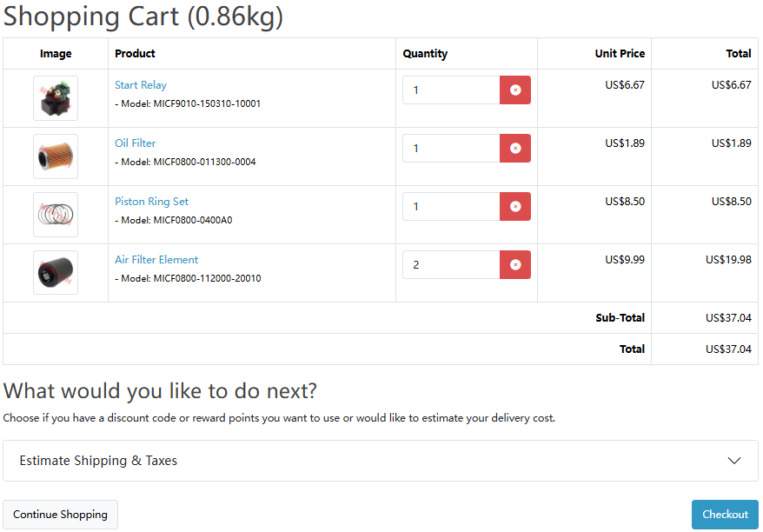The width and height of the screenshot is (763, 532).
Task: Remove the Air Filter Element item
Action: click(514, 264)
